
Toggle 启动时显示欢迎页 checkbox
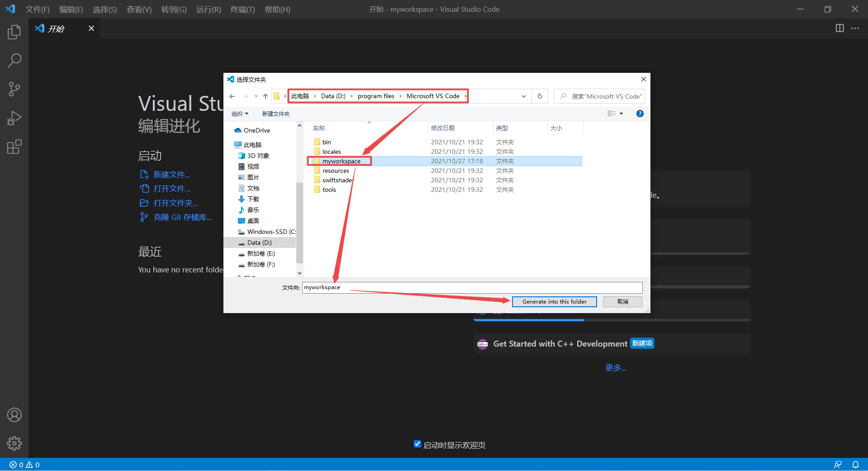(417, 444)
